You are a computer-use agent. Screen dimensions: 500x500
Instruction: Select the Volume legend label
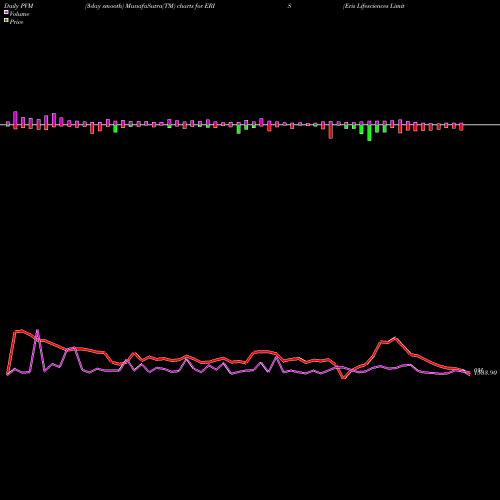click(x=19, y=14)
